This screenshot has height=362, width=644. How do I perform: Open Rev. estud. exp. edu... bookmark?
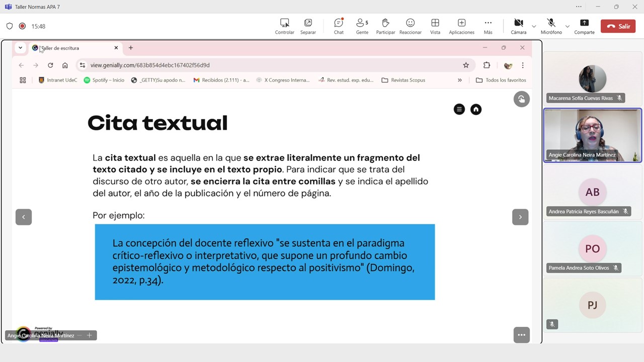tap(346, 80)
